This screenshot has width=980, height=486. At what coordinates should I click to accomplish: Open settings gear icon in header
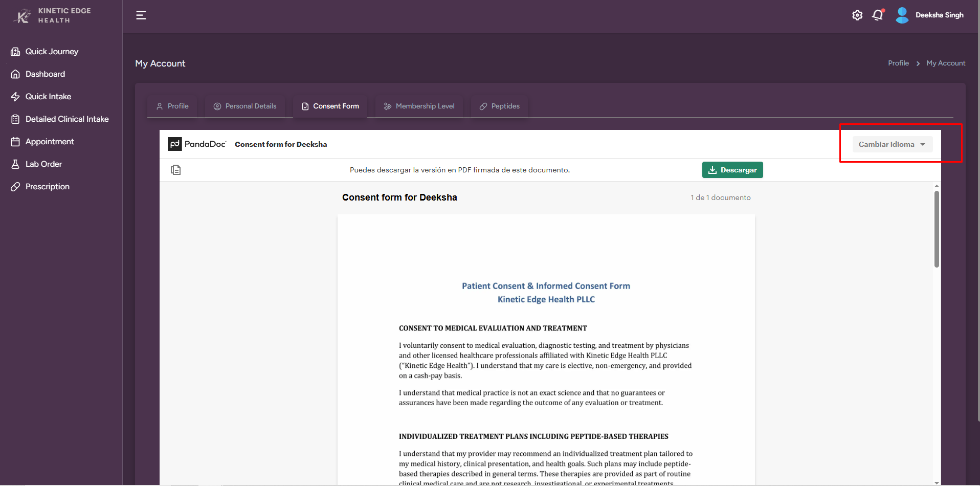tap(857, 15)
